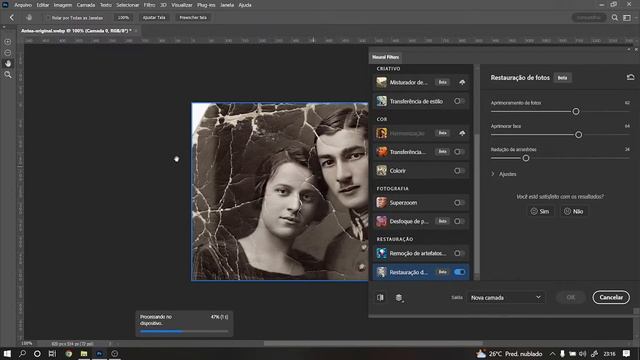Click the Ajustar Tela button
Image resolution: width=640 pixels, height=360 pixels.
coord(154,18)
